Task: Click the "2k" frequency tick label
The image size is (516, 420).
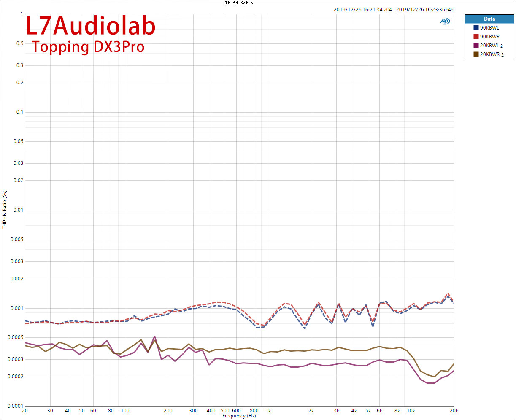Action: pos(311,410)
